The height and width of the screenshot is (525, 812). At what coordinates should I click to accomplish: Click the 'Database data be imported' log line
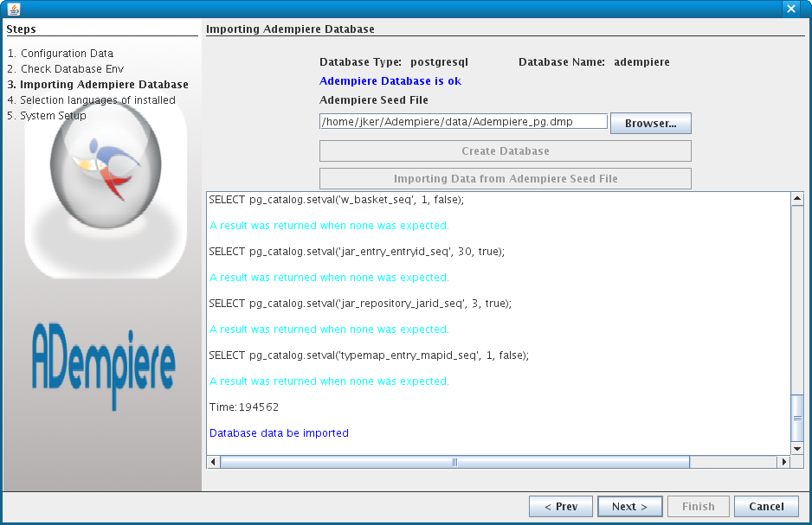279,433
